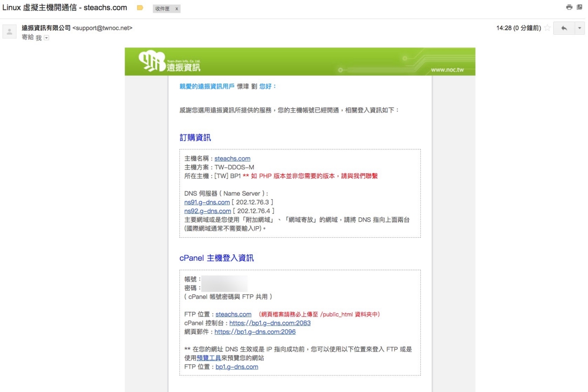
Task: Open webmail link bp1.g-dns.com:2096
Action: click(x=255, y=332)
